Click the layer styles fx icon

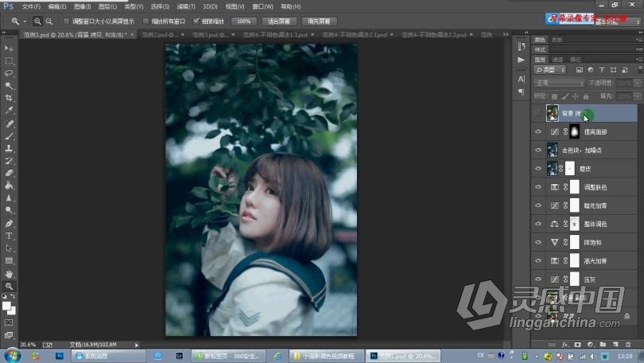565,345
